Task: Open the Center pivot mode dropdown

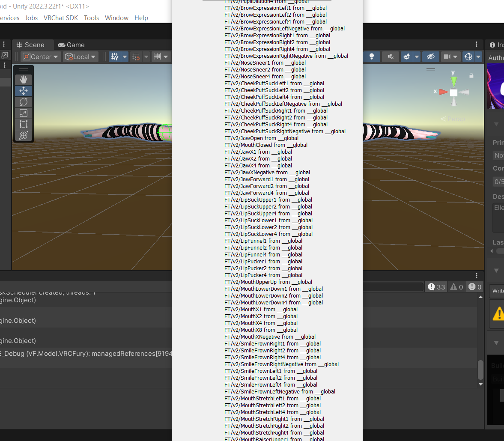Action: pyautogui.click(x=41, y=57)
